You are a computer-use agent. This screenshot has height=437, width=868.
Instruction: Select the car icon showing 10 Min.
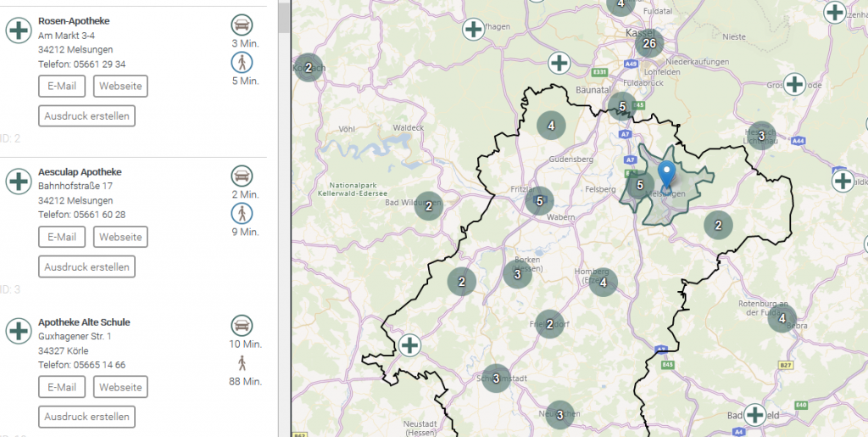[x=242, y=326]
